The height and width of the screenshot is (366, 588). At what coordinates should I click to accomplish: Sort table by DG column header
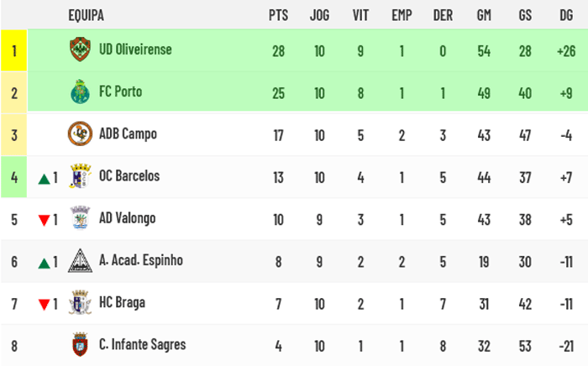pyautogui.click(x=566, y=15)
